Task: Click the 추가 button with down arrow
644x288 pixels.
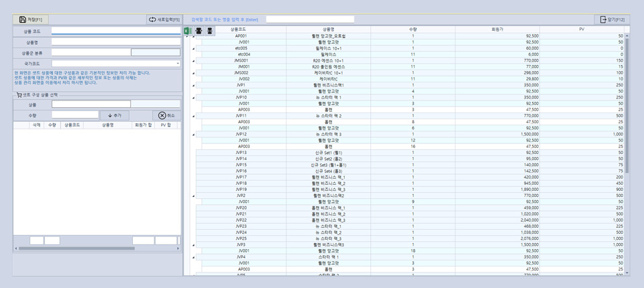Action: tap(114, 116)
